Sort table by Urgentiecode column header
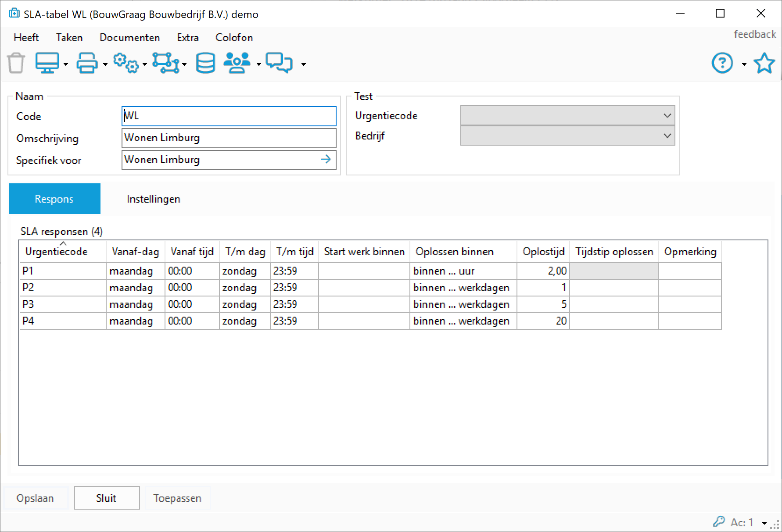782x532 pixels. coord(57,252)
